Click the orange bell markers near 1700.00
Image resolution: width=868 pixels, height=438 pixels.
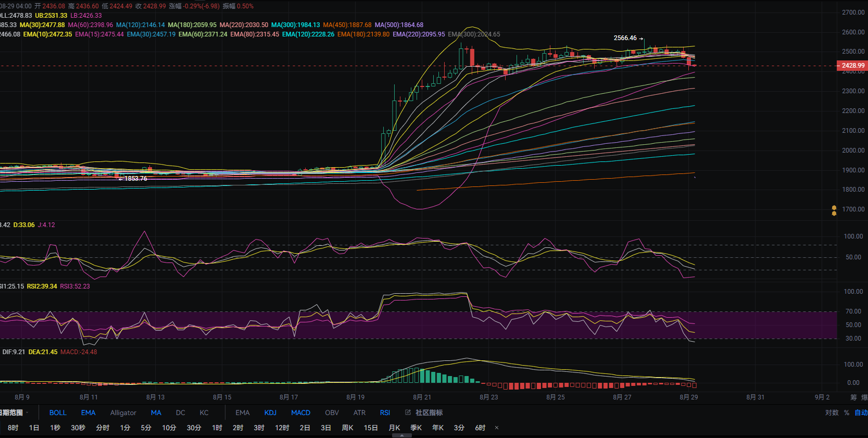pos(834,210)
